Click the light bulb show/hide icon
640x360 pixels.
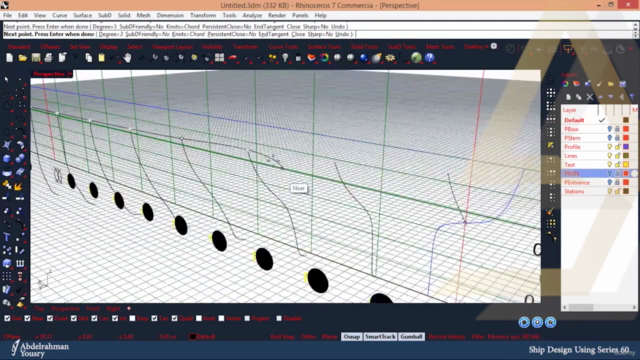click(285, 58)
